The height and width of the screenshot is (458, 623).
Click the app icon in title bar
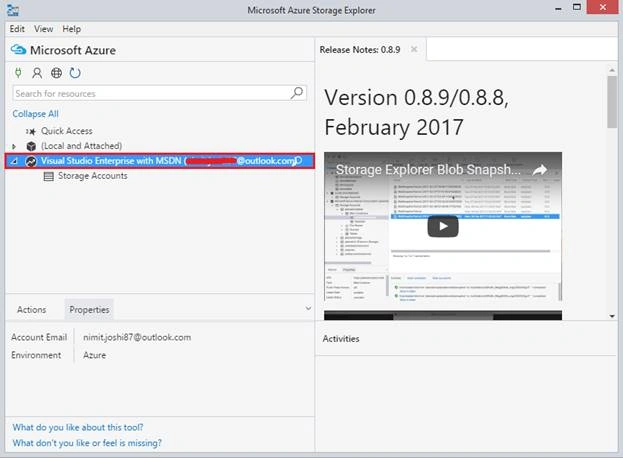click(13, 10)
